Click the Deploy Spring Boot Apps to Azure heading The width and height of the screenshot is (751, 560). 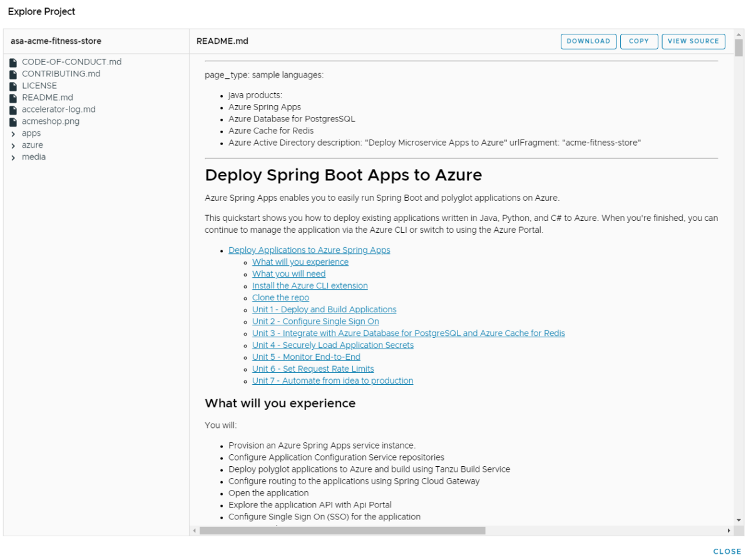coord(344,175)
